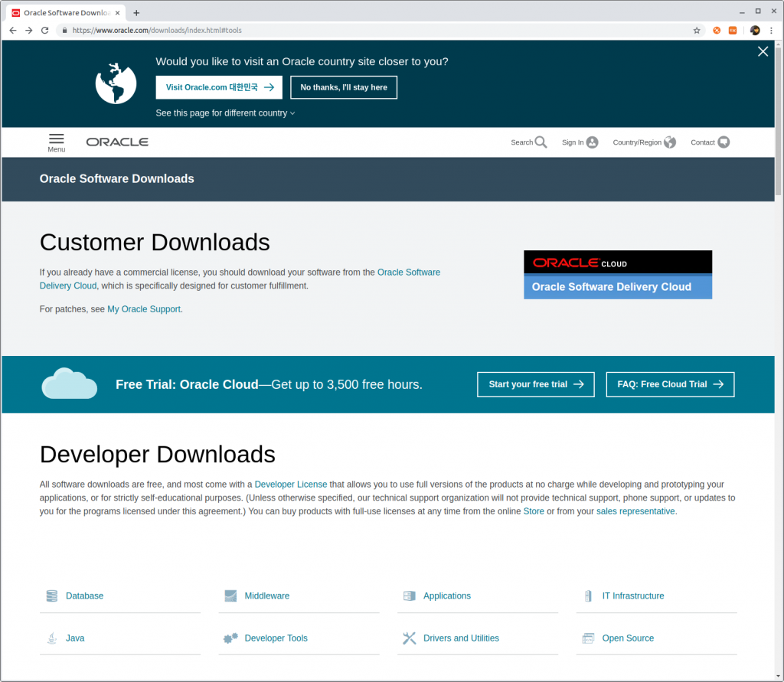The height and width of the screenshot is (682, 784).
Task: Click the browser forward arrow
Action: click(x=29, y=31)
